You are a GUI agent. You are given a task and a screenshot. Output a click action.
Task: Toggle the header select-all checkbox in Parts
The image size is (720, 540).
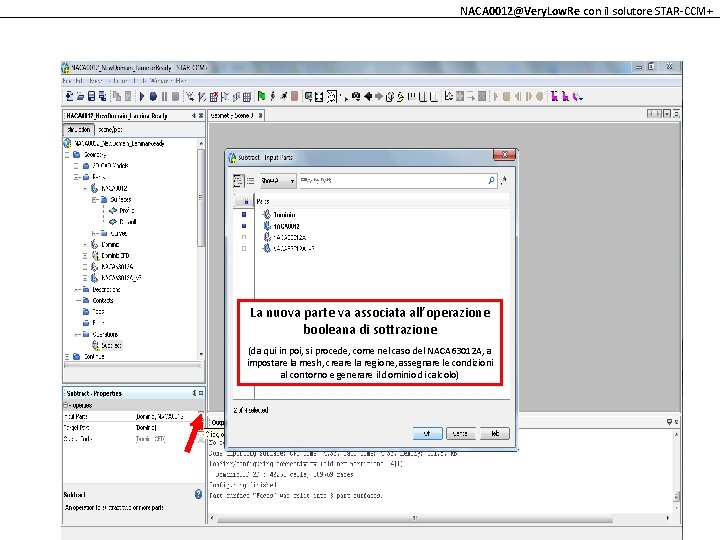tap(246, 202)
